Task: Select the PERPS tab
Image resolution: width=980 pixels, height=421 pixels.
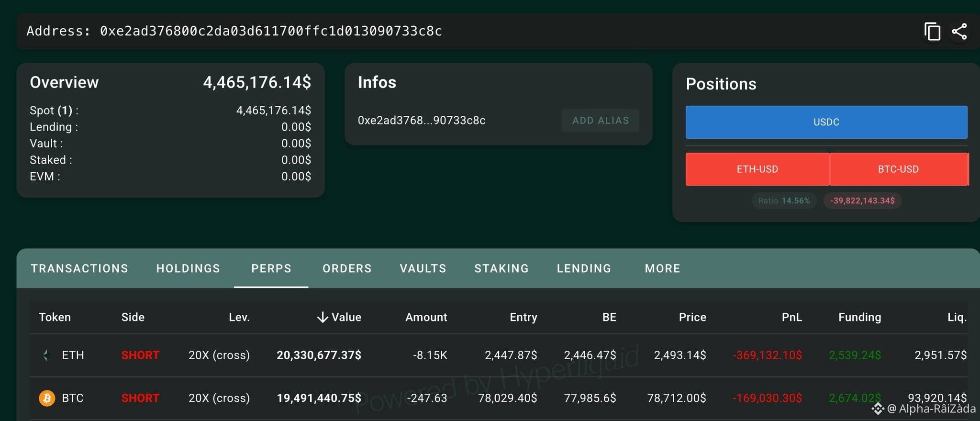Action: pyautogui.click(x=271, y=268)
